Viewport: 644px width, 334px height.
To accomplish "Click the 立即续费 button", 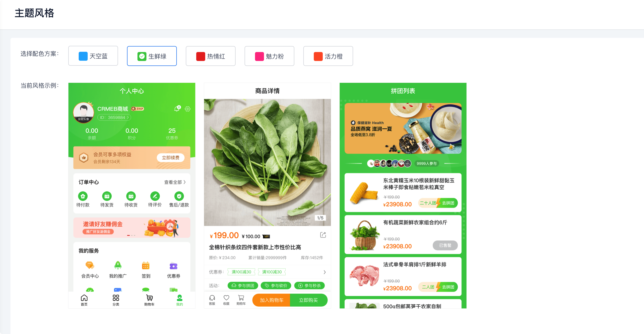I will [x=171, y=158].
